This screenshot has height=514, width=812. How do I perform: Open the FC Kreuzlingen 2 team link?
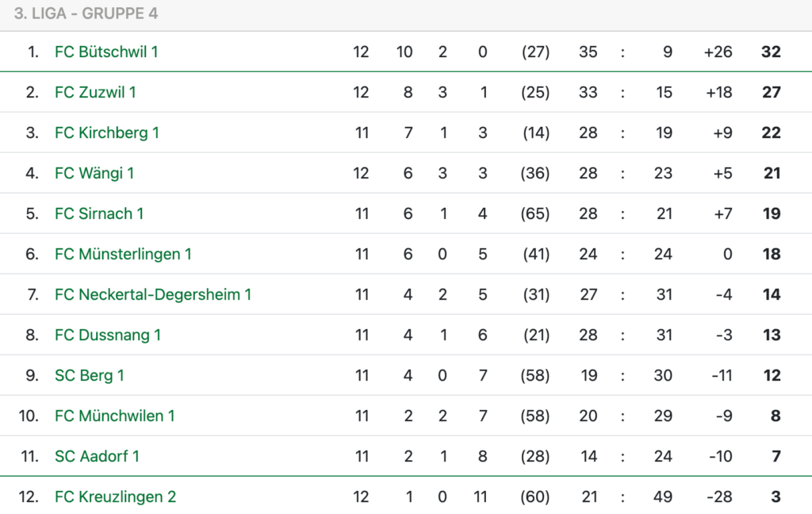[x=116, y=497]
